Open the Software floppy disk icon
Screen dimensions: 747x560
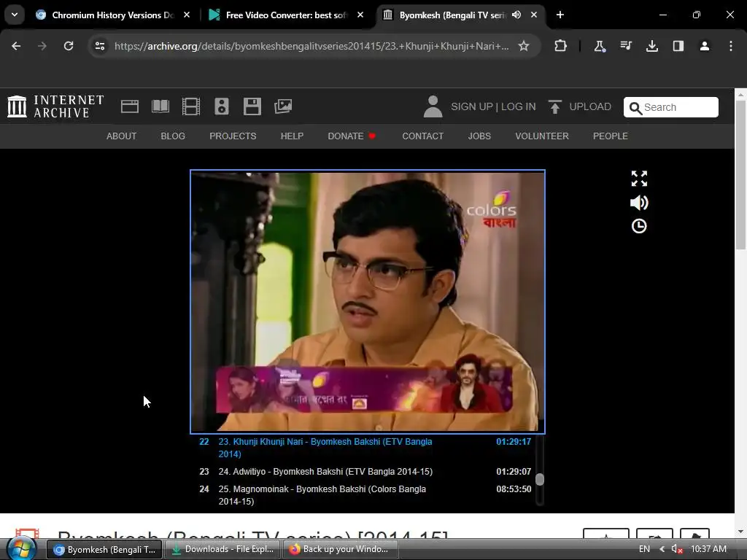(x=252, y=106)
